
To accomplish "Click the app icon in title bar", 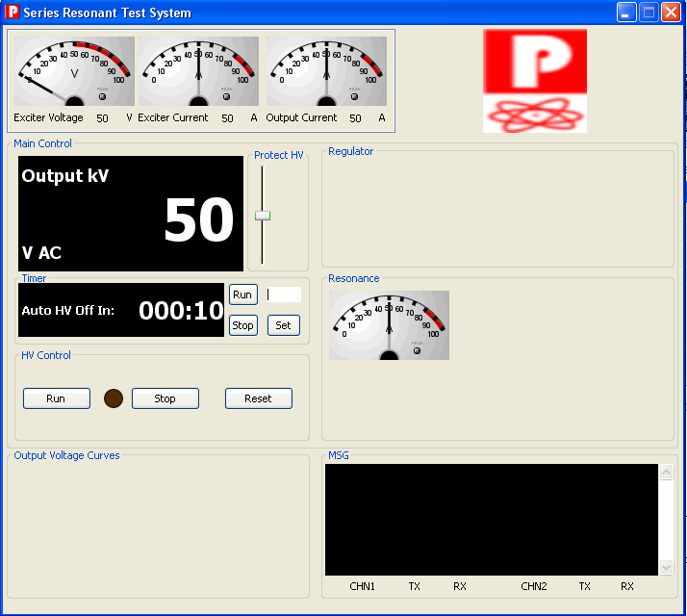I will click(13, 13).
